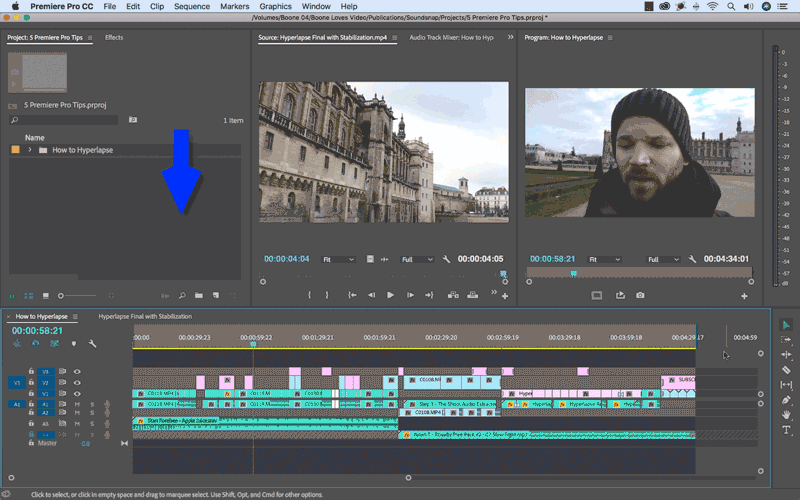The image size is (800, 500).
Task: Toggle track lock on V2
Action: pos(31,383)
